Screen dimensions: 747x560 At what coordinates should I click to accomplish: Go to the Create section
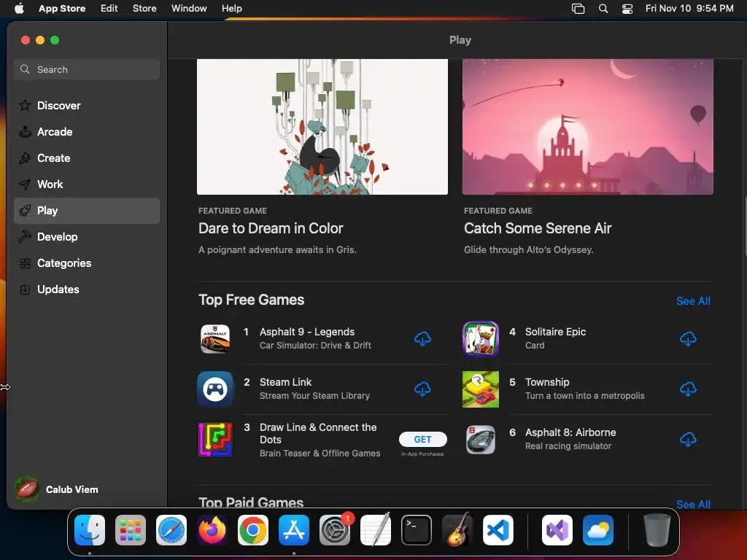[87, 158]
